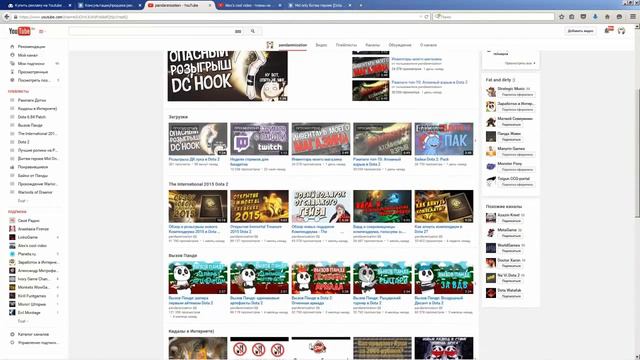Toggle the subscription for Tolgus CCG-portal

click(x=517, y=184)
